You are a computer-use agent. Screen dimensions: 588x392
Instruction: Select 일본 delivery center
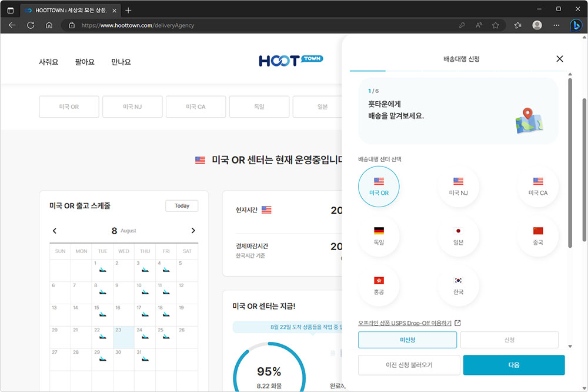(458, 236)
